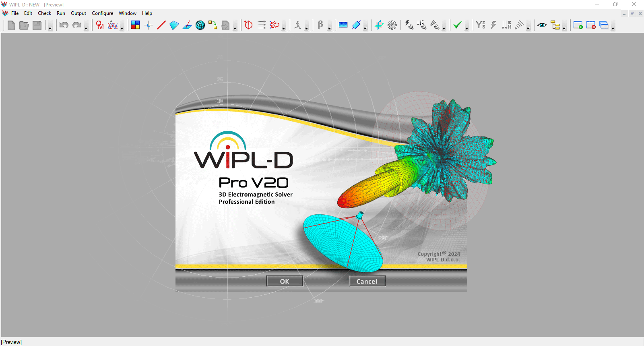Click the WIPL-D logo in the title bar
This screenshot has width=644, height=346.
(x=4, y=4)
